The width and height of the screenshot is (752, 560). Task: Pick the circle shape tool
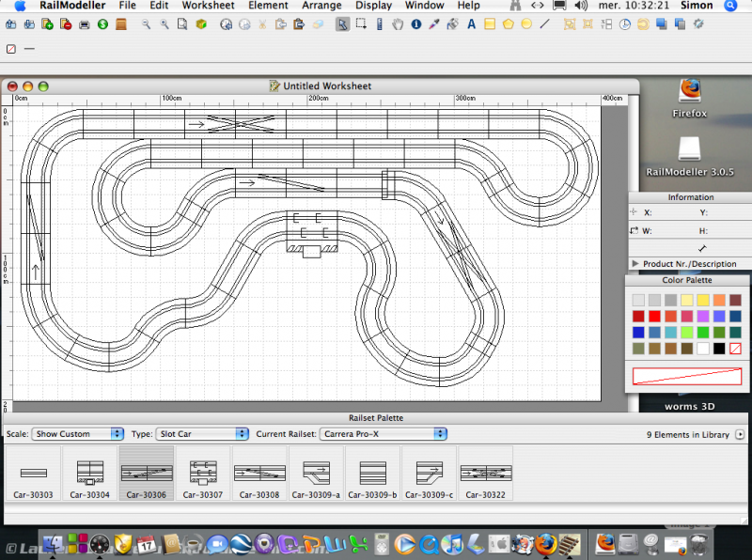point(526,24)
